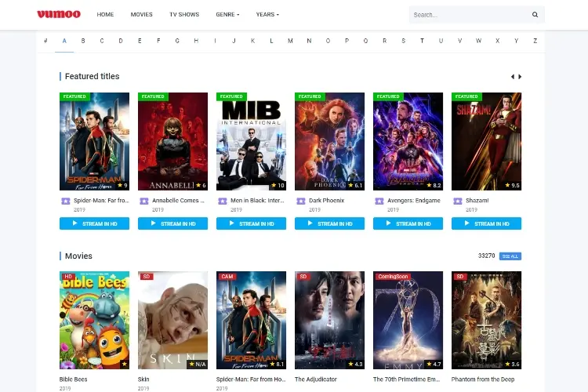The image size is (588, 392).
Task: Filter titles by letter Z
Action: [535, 41]
